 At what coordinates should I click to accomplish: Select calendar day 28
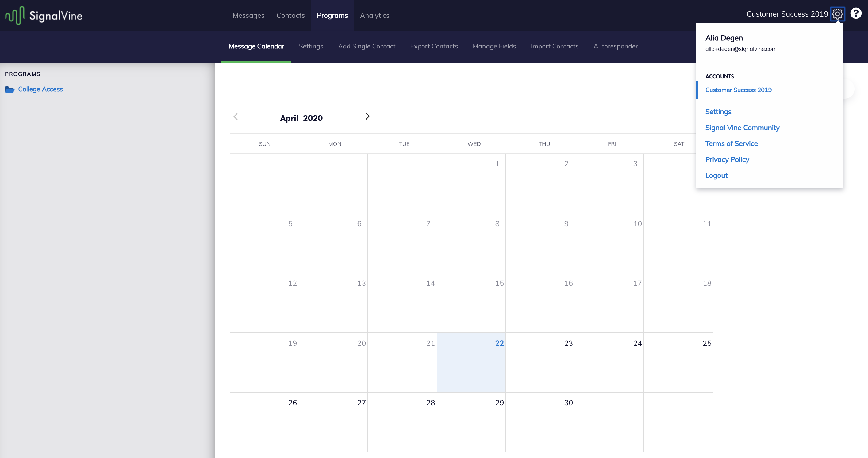point(402,422)
